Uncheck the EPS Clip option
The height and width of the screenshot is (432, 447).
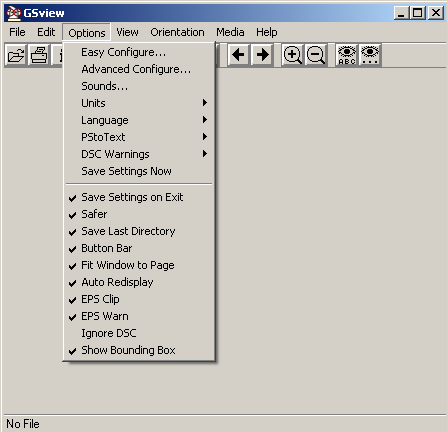[139, 299]
